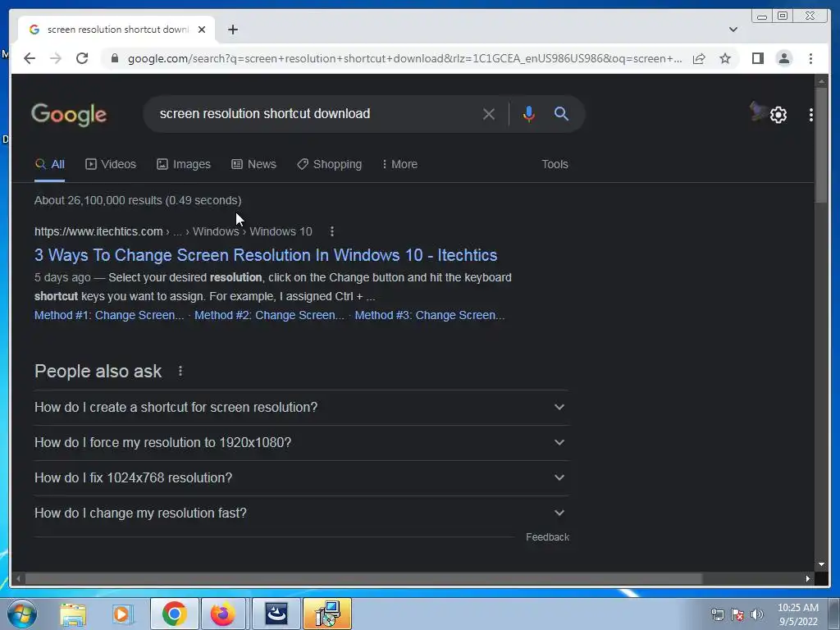Open the volume speaker tray icon
The height and width of the screenshot is (630, 840).
(x=756, y=614)
